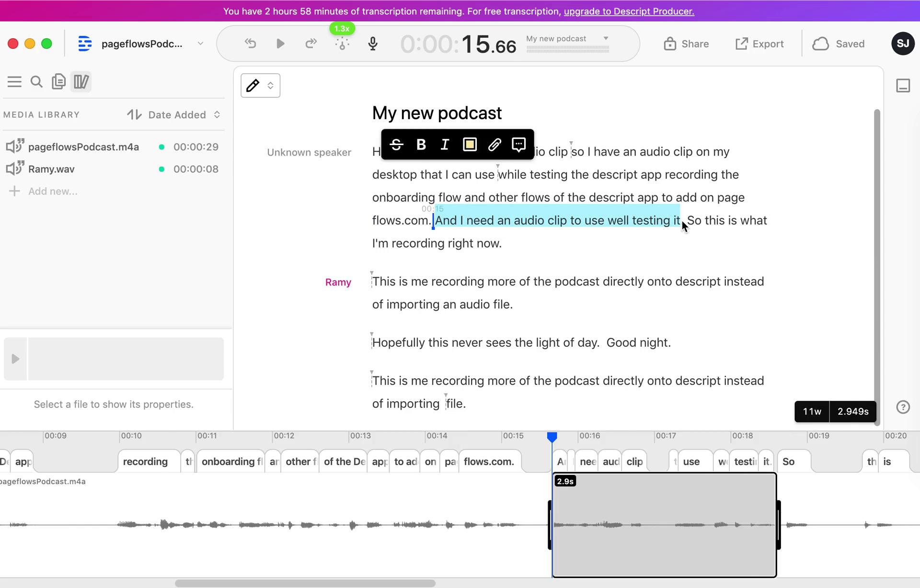Click the strikethrough formatting icon
This screenshot has height=588, width=920.
coord(396,145)
